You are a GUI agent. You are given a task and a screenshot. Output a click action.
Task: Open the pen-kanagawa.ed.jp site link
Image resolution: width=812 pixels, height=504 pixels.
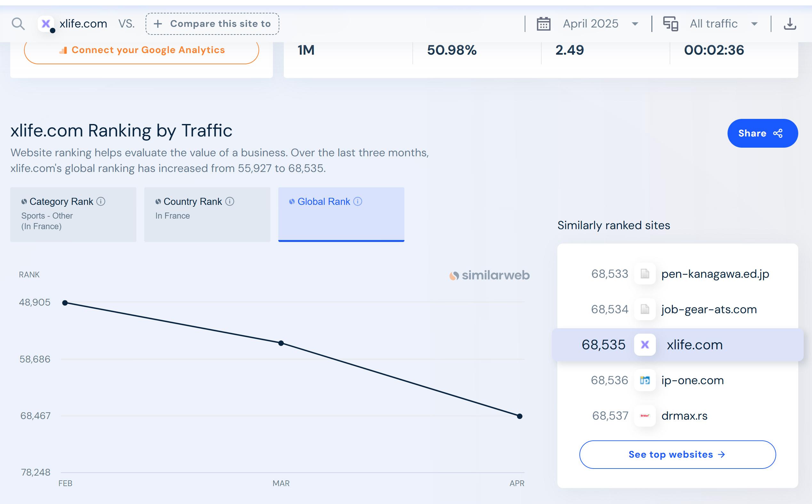[x=715, y=274]
